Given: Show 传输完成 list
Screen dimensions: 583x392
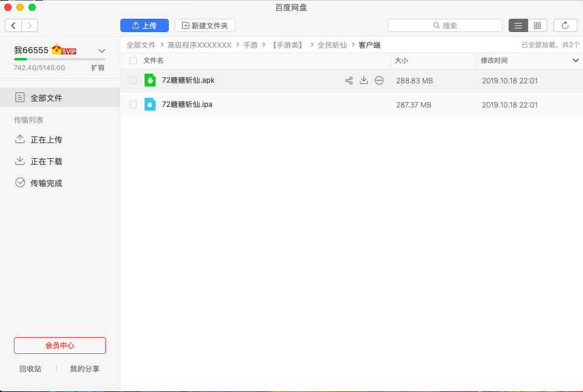Looking at the screenshot, I should pos(46,183).
